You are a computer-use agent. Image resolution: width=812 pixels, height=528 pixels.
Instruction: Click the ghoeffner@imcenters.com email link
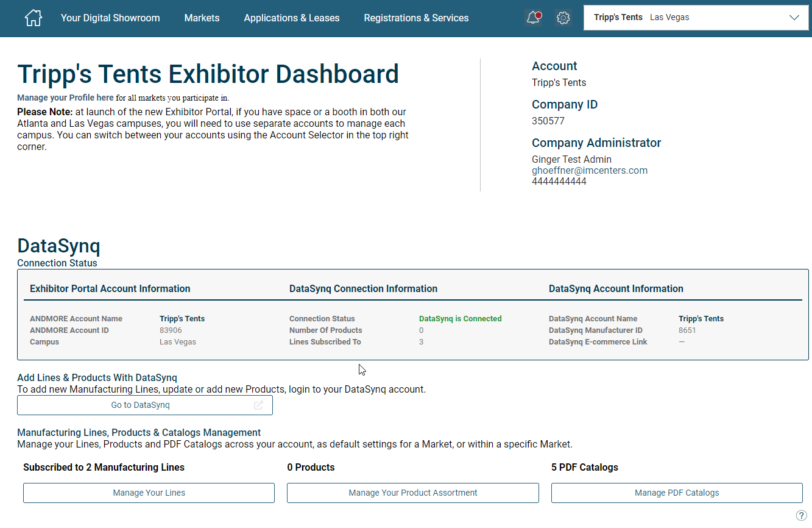pyautogui.click(x=590, y=171)
